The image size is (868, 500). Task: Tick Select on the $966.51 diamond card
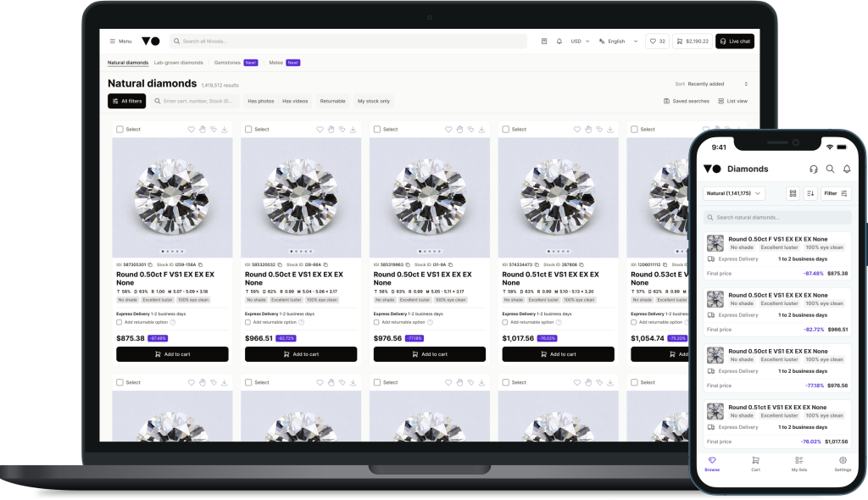[x=248, y=129]
